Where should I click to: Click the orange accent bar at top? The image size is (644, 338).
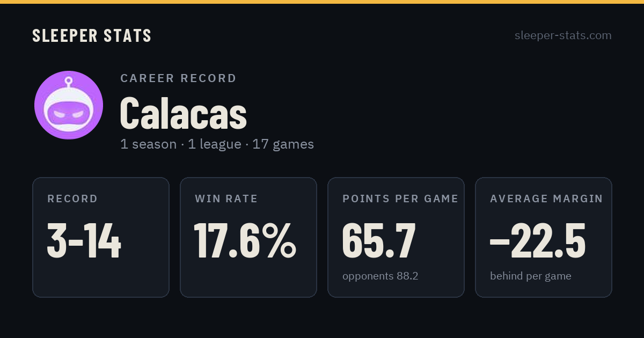tap(322, 2)
